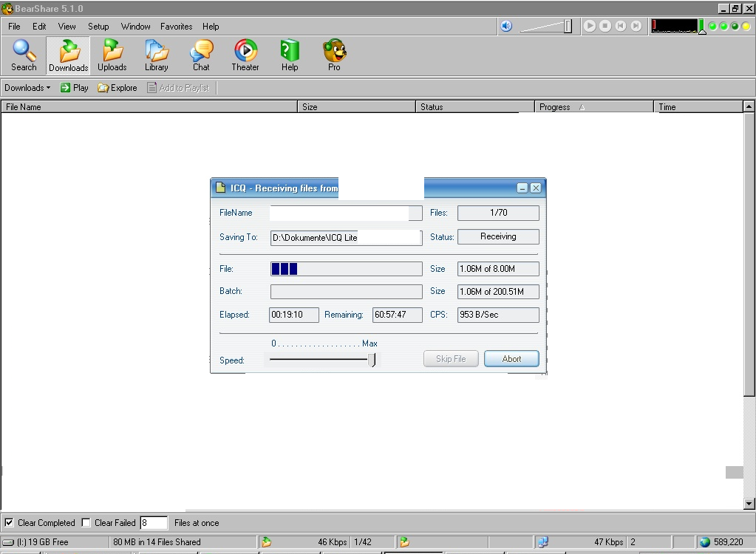The height and width of the screenshot is (554, 756).
Task: Click the Batch progress bar
Action: point(346,292)
